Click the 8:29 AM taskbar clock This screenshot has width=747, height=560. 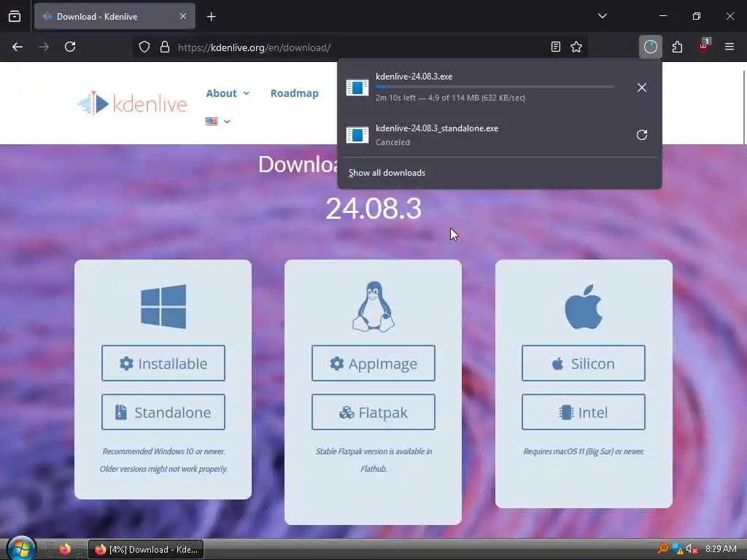coord(721,549)
